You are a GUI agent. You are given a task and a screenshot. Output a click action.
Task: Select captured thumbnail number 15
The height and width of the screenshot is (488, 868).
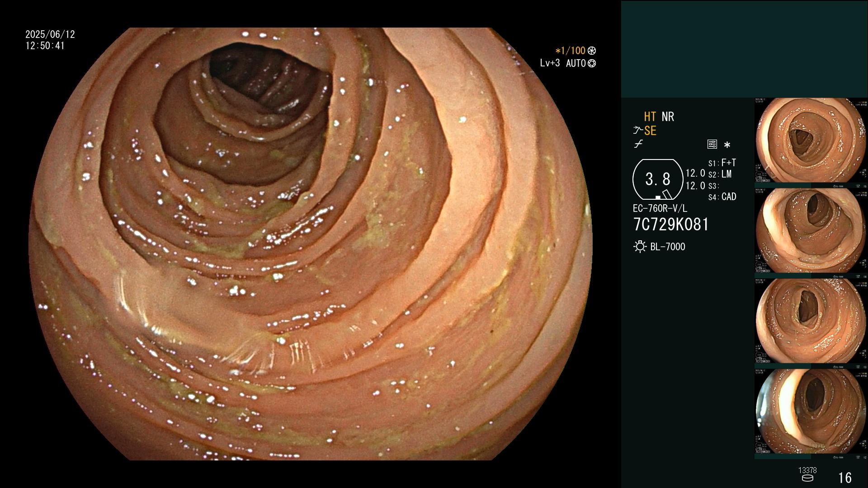811,141
